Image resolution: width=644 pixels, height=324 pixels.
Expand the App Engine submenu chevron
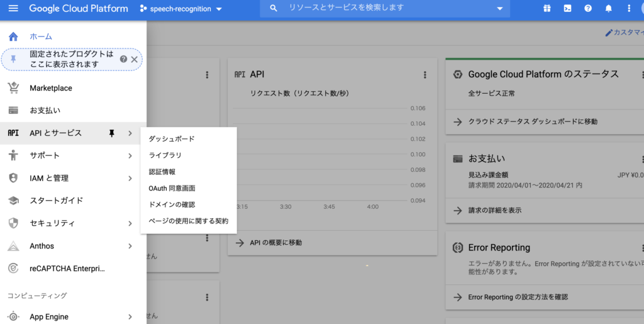130,316
